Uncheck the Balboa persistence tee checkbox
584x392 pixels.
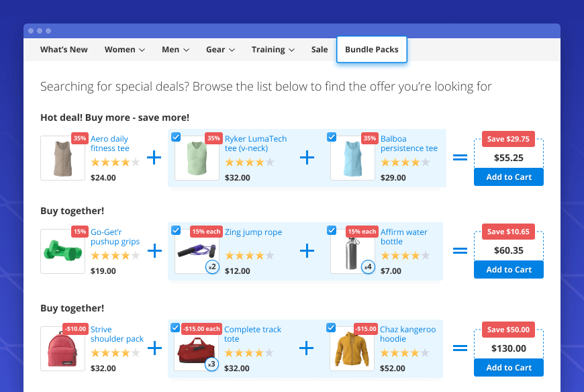point(332,136)
